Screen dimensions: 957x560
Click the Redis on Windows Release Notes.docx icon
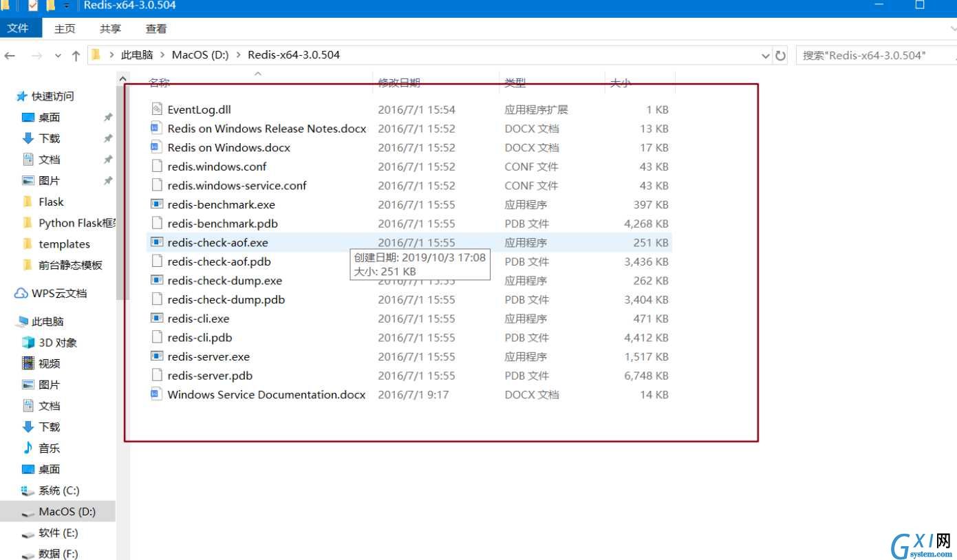click(x=156, y=129)
